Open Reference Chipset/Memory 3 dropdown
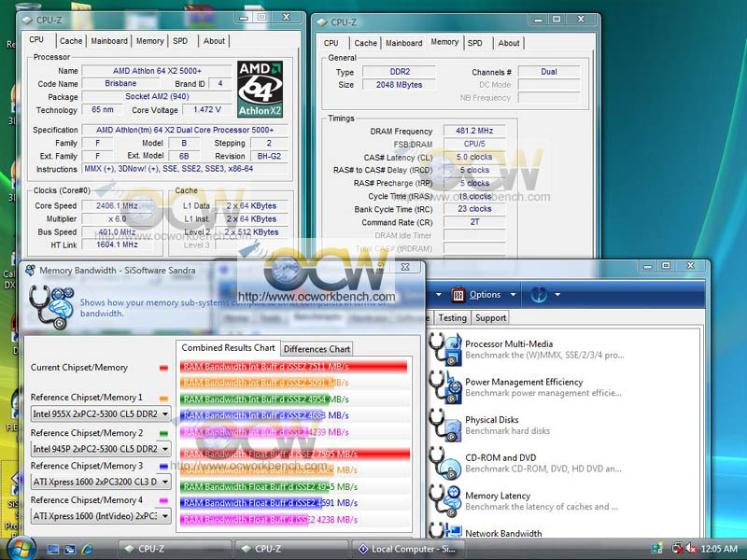This screenshot has height=560, width=747. coord(165,482)
